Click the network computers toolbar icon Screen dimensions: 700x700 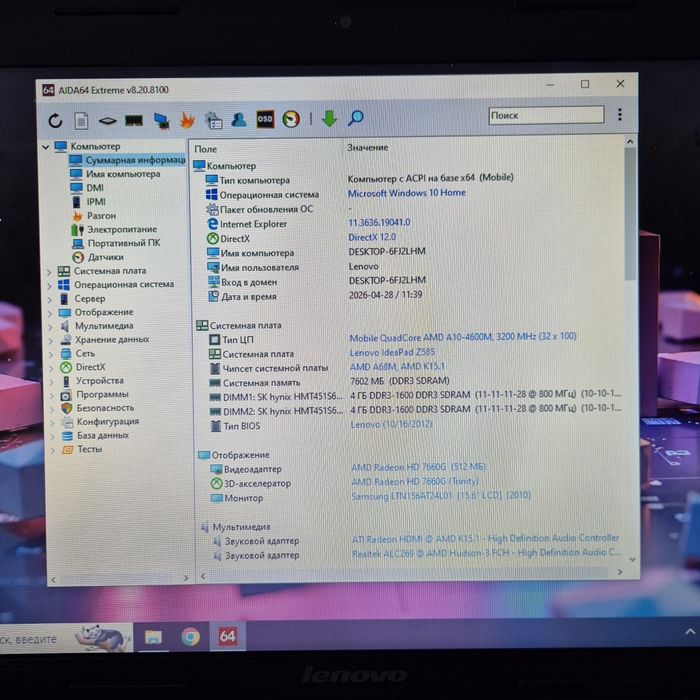click(x=161, y=121)
